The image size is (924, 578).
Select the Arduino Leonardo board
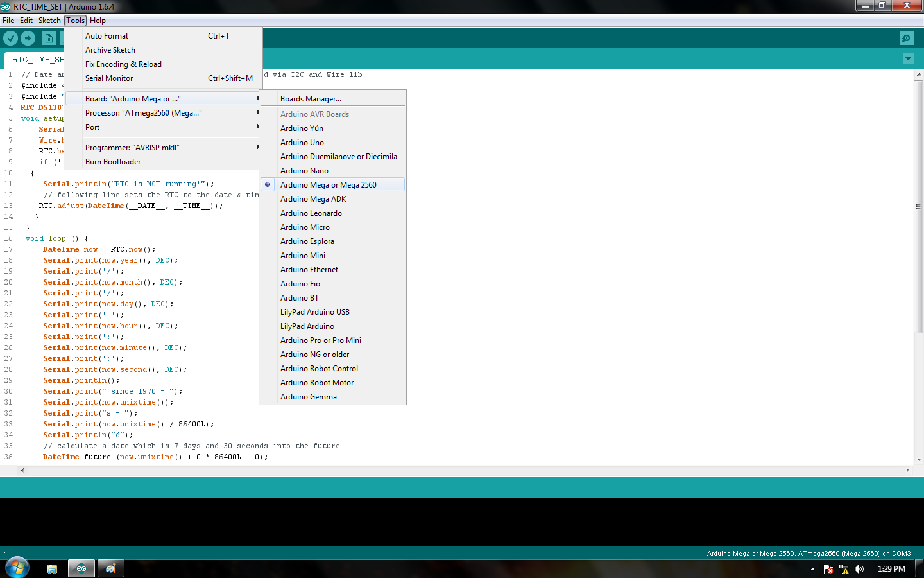[332, 213]
